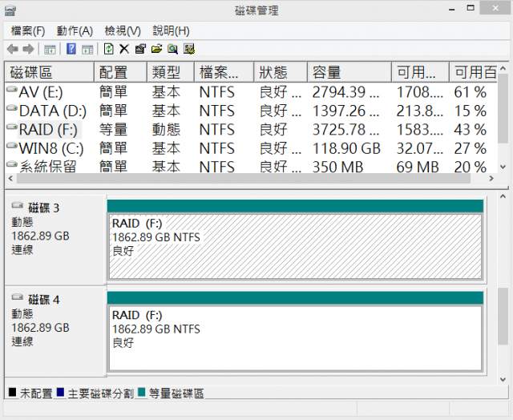Click the volume list horizontal scrollbar
The image size is (513, 420).
tap(240, 178)
